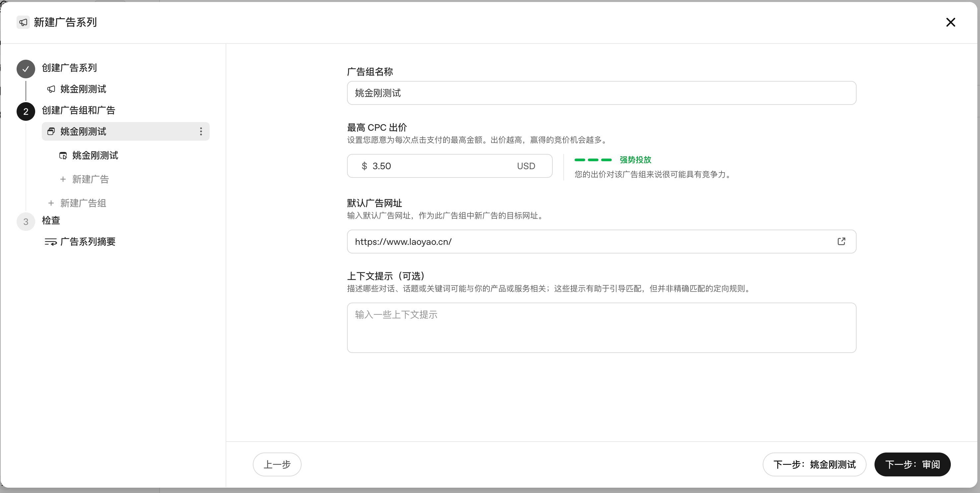Click the 默认广告网址 heading
This screenshot has width=980, height=493.
374,203
